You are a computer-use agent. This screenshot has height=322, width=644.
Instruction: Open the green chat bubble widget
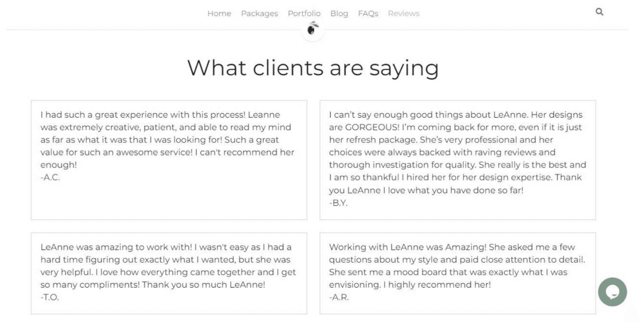pyautogui.click(x=612, y=292)
